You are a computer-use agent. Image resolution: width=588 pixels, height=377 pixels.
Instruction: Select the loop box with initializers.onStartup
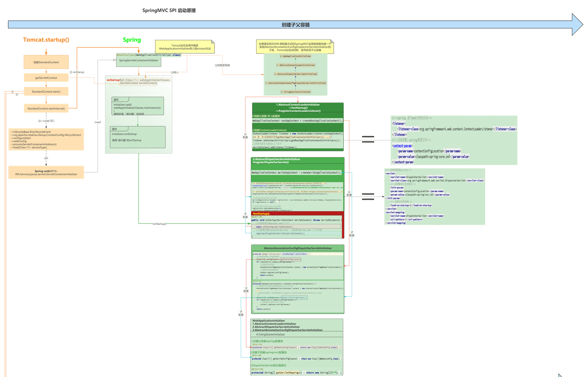point(138,137)
